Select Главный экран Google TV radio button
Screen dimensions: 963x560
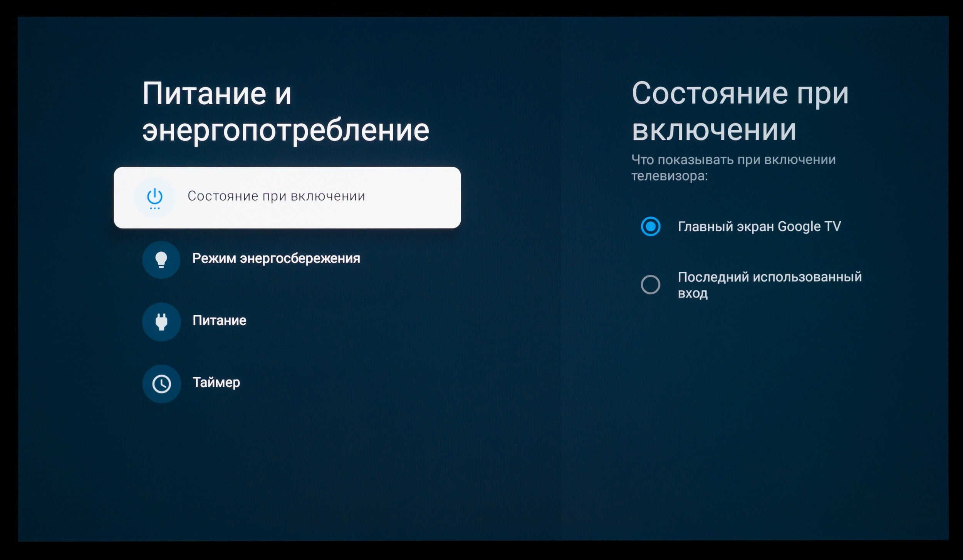651,226
